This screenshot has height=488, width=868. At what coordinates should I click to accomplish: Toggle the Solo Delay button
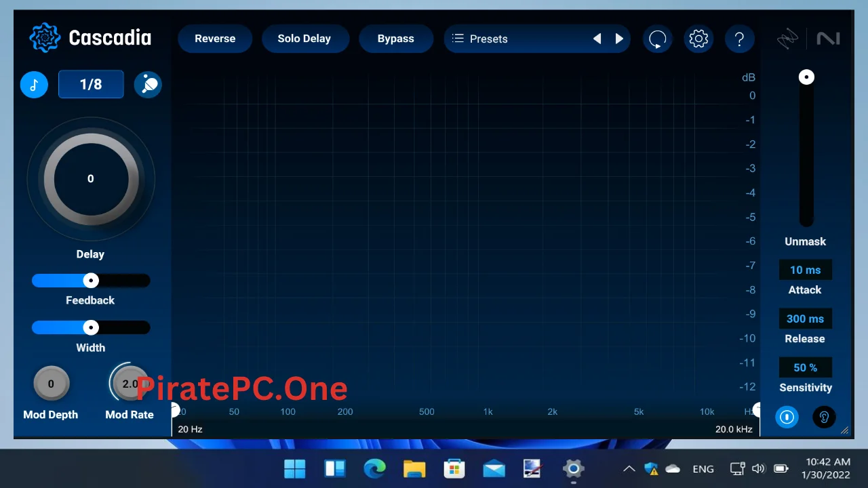[304, 39]
